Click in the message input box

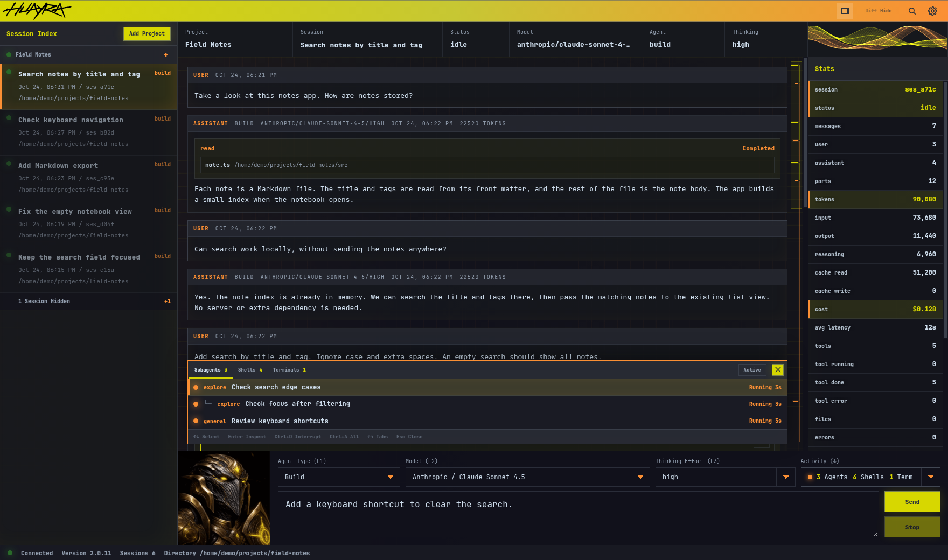(x=578, y=514)
